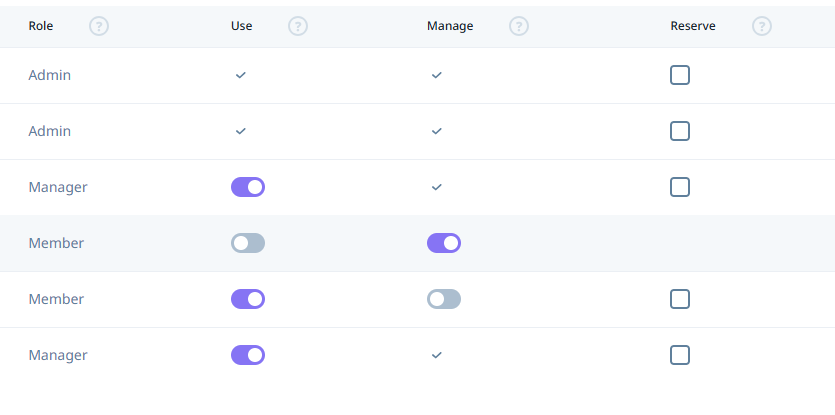Click the Manage checkmark in the last Manager row

pyautogui.click(x=437, y=355)
